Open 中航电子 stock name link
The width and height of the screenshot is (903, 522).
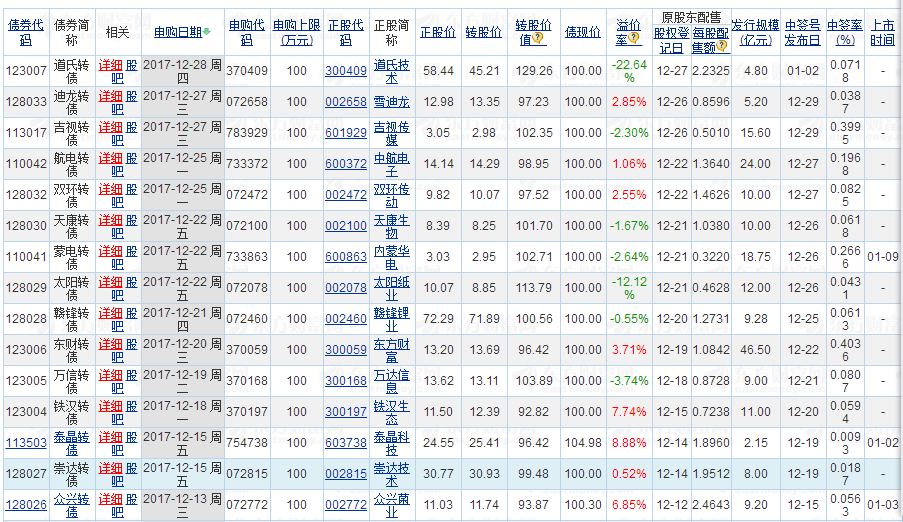[x=392, y=164]
